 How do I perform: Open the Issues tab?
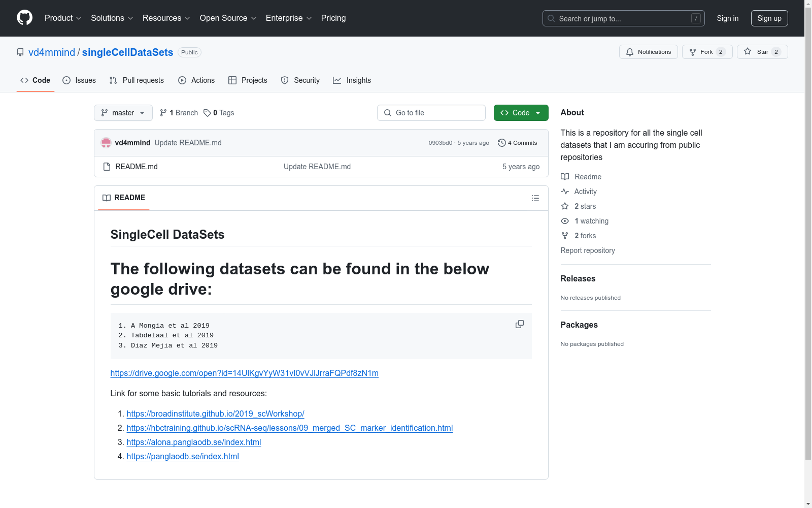click(79, 80)
